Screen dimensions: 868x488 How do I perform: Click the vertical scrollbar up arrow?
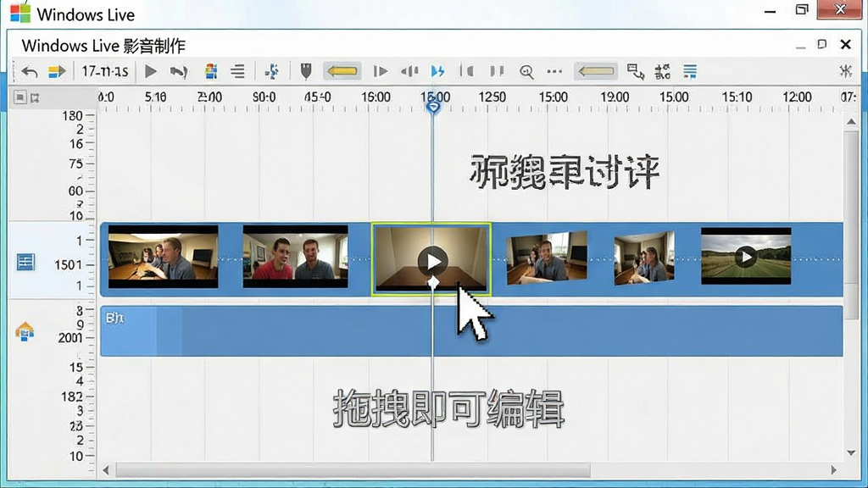851,121
